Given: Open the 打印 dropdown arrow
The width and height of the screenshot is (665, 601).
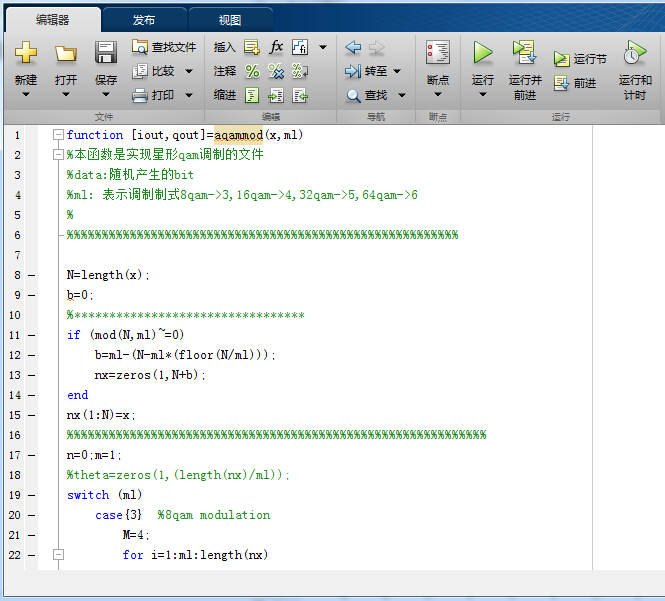Looking at the screenshot, I should [x=189, y=95].
